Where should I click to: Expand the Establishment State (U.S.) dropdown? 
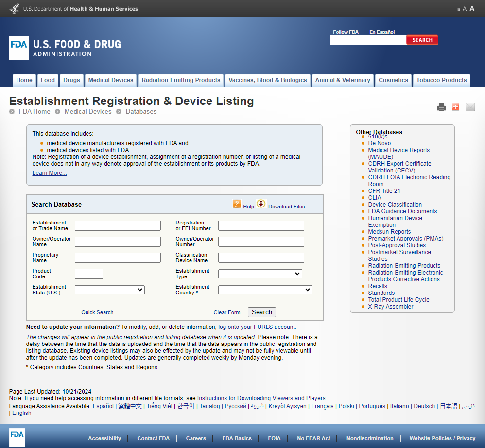pyautogui.click(x=110, y=290)
